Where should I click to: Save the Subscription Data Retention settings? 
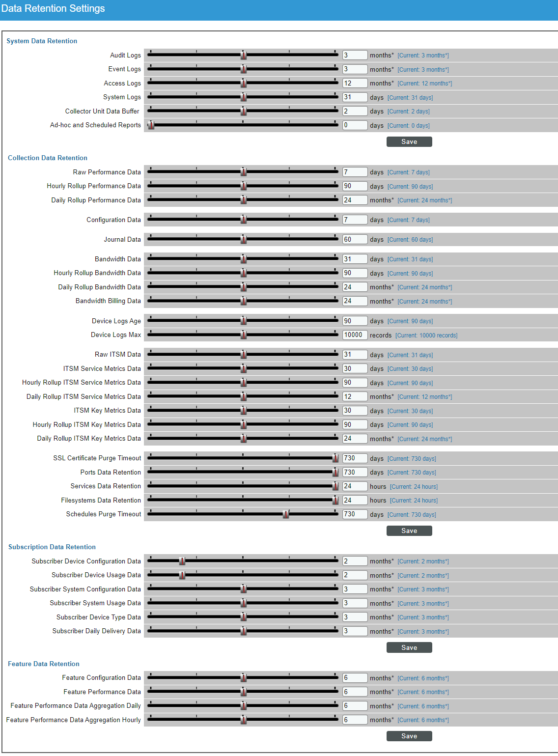pyautogui.click(x=409, y=647)
